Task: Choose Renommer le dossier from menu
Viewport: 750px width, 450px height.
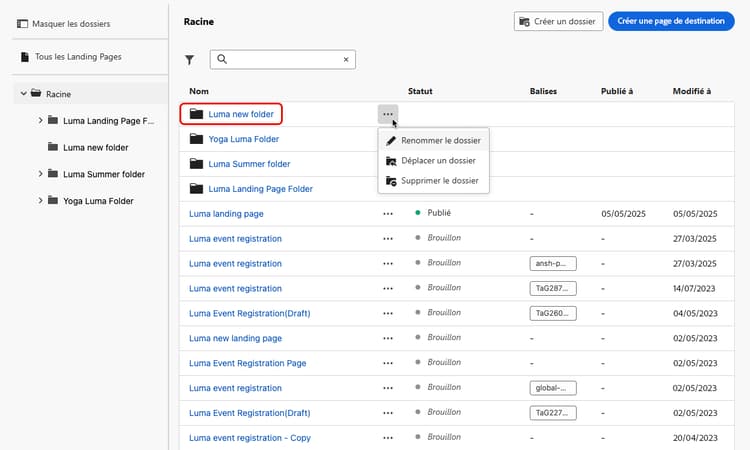Action: [x=440, y=141]
